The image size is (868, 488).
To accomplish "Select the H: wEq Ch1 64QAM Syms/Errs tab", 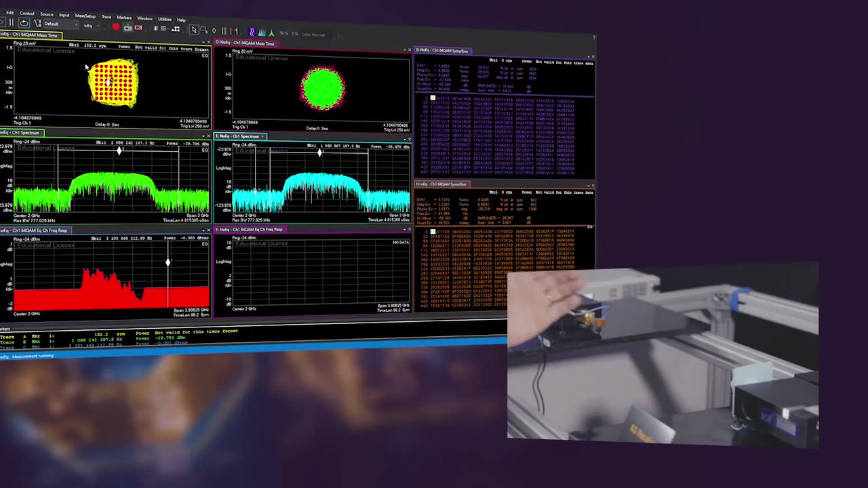I will pyautogui.click(x=442, y=184).
